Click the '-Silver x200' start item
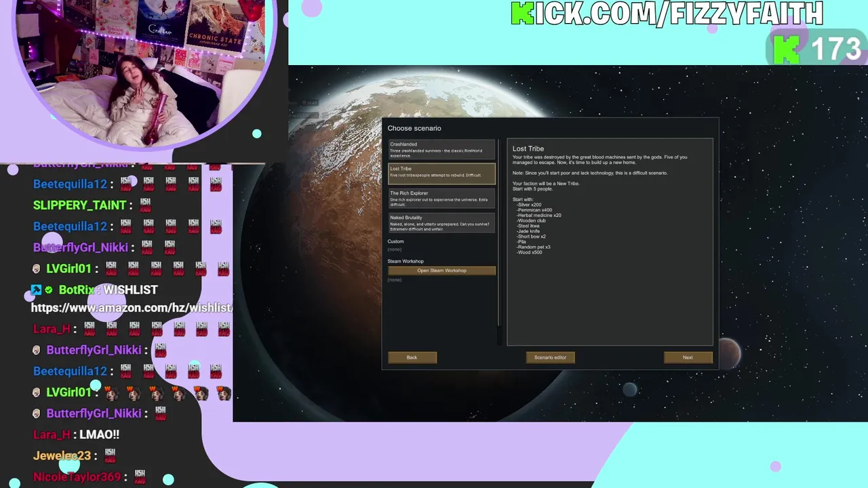The image size is (868, 488). 529,205
